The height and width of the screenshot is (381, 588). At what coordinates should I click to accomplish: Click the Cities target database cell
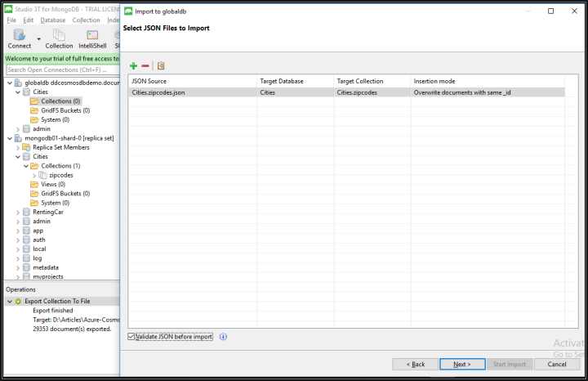296,92
